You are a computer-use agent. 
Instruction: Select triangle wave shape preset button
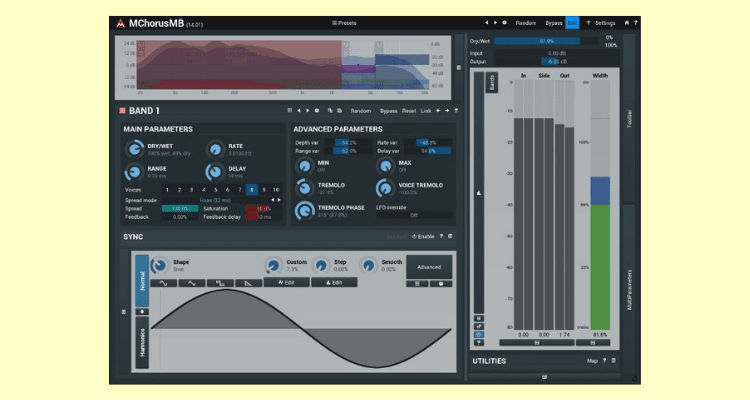192,283
